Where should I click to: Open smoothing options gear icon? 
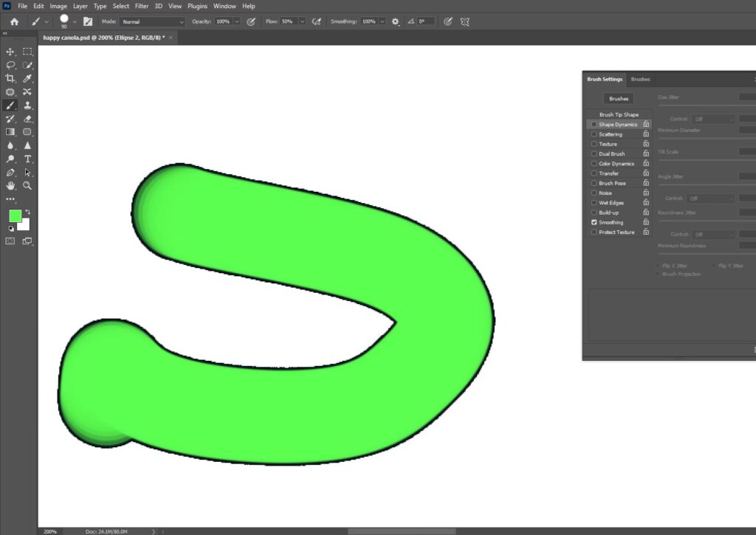coord(396,22)
